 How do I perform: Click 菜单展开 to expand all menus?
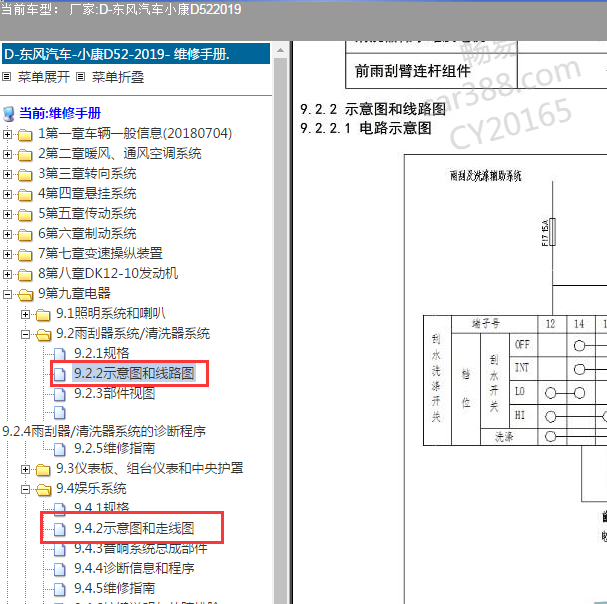coord(44,77)
